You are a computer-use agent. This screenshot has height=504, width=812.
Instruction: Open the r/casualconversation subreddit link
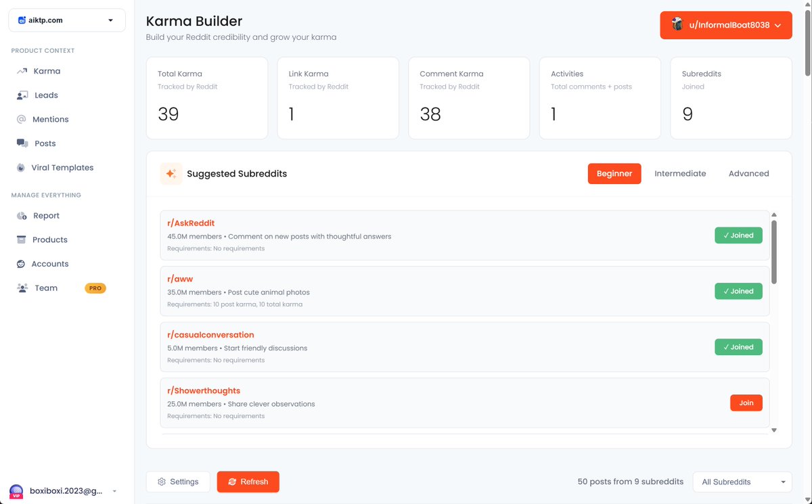click(x=210, y=335)
